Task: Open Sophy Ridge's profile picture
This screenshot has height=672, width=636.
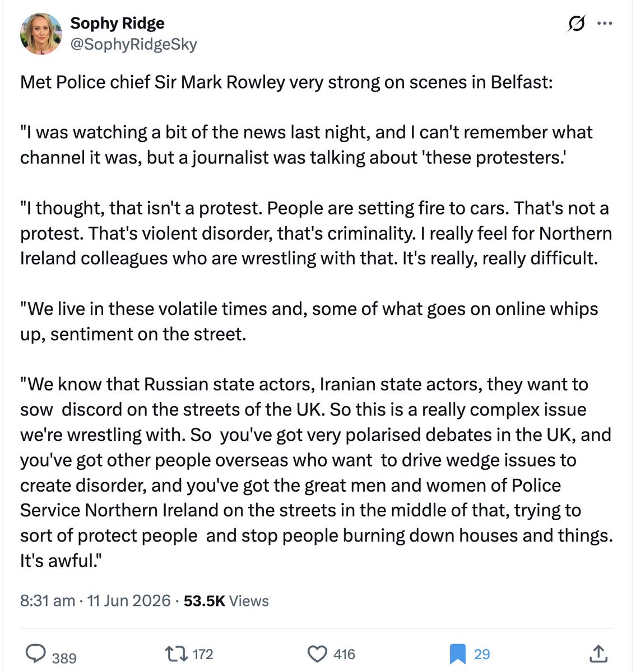Action: (41, 34)
